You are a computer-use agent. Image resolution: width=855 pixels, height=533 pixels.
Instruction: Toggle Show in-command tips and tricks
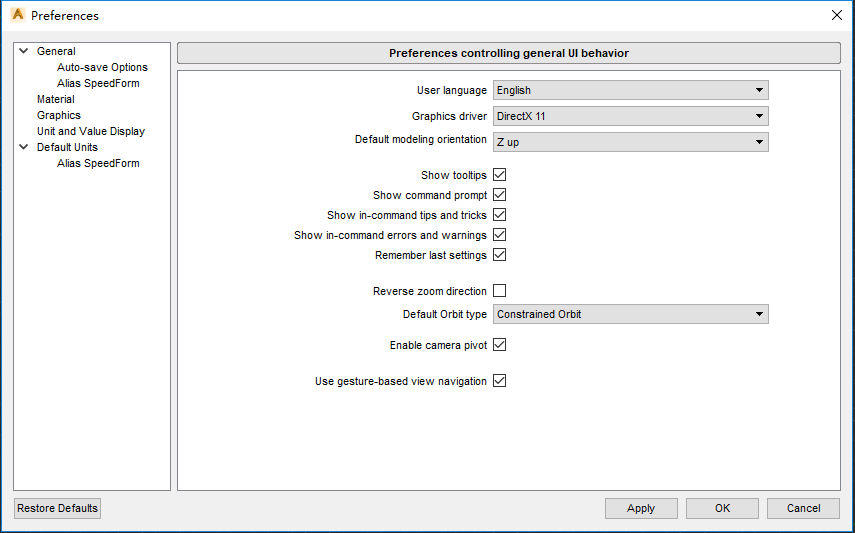(499, 215)
